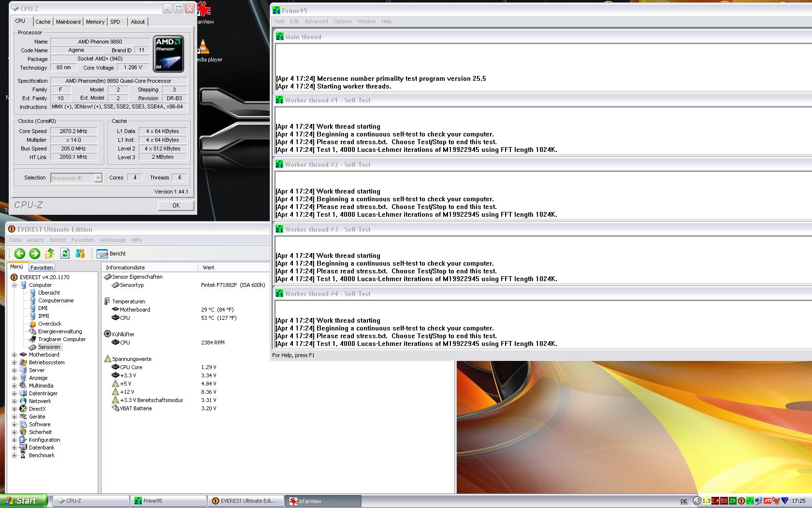The height and width of the screenshot is (508, 812).
Task: Click the users icon in EVEREST toolbar
Action: (80, 254)
